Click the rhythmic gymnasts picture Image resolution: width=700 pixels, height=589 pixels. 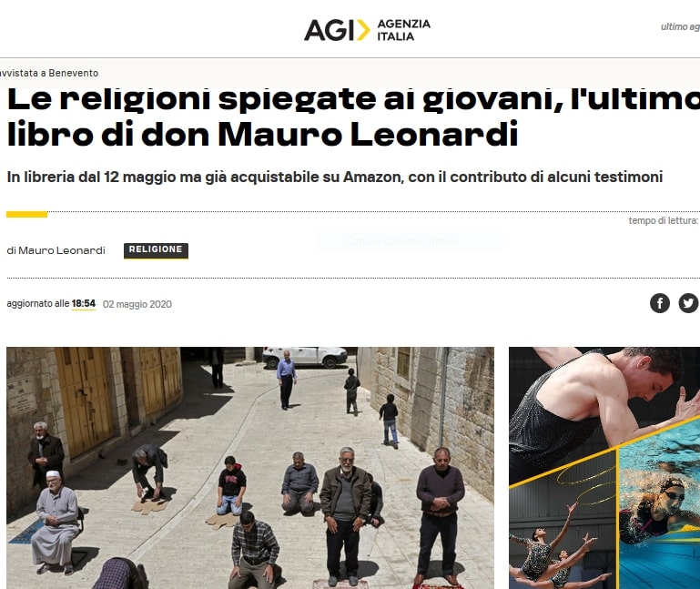pos(563,532)
